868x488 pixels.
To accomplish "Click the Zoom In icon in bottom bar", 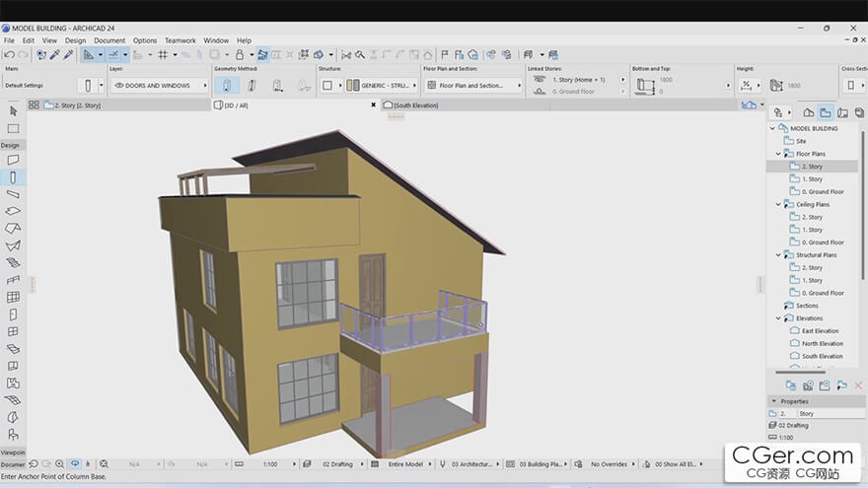I will pos(60,464).
